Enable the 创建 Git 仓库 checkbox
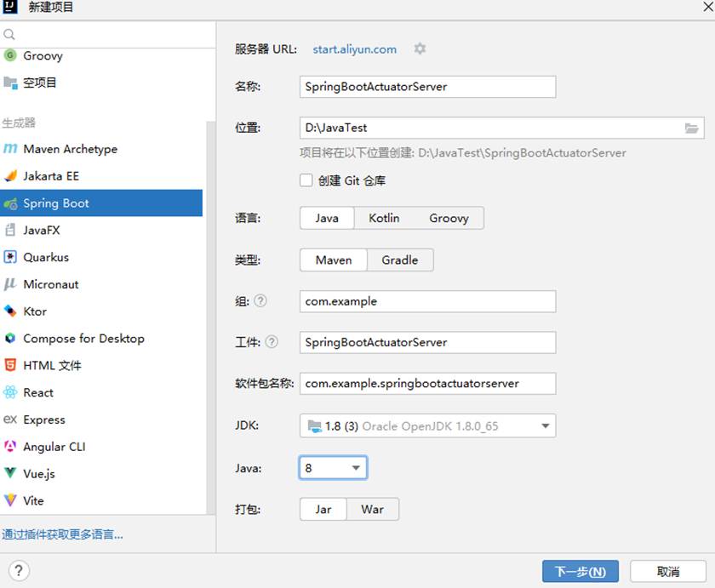Screen dimensions: 715x588 pos(306,180)
